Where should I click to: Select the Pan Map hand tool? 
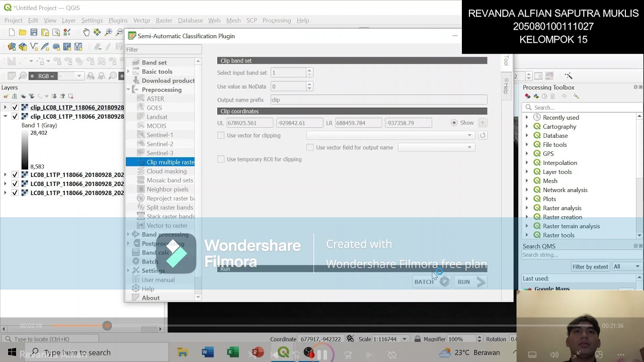point(86,32)
